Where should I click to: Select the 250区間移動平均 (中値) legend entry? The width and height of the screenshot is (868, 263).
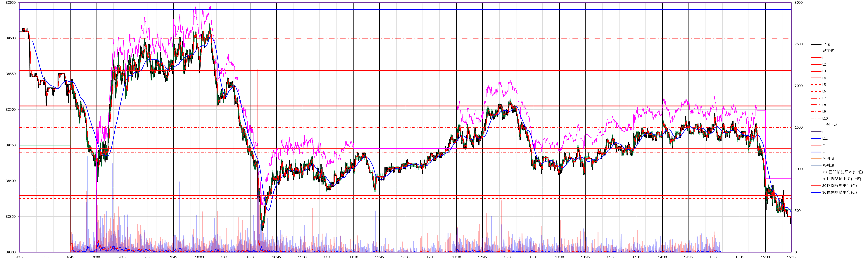(837, 172)
